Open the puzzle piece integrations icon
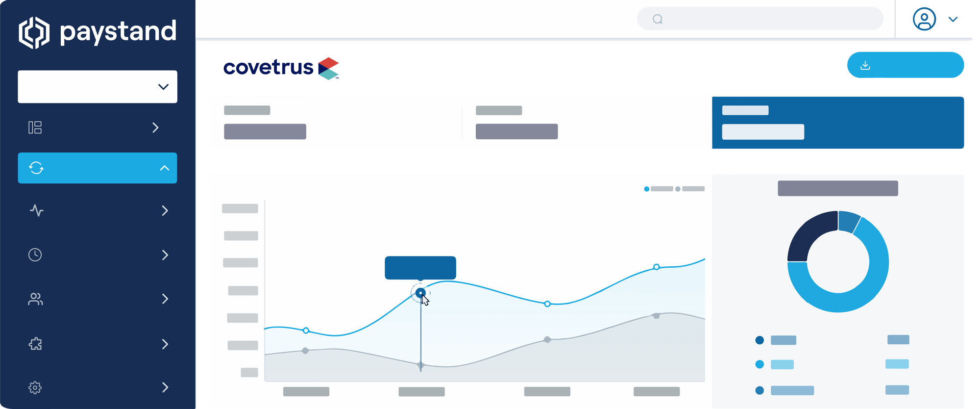Screen dimensions: 980x409 [x=35, y=344]
